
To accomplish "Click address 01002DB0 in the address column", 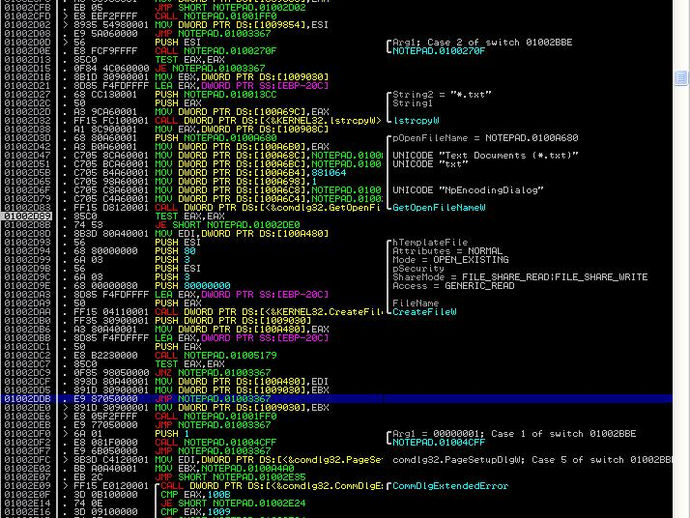I will pyautogui.click(x=27, y=321).
